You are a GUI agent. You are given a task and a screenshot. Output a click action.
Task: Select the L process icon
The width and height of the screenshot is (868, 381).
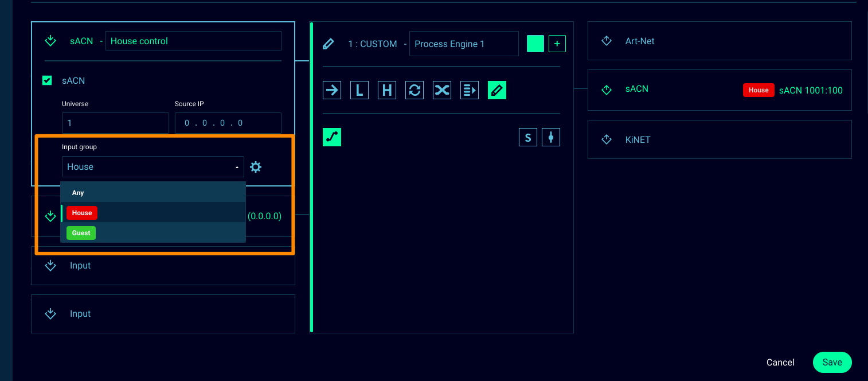pyautogui.click(x=359, y=90)
